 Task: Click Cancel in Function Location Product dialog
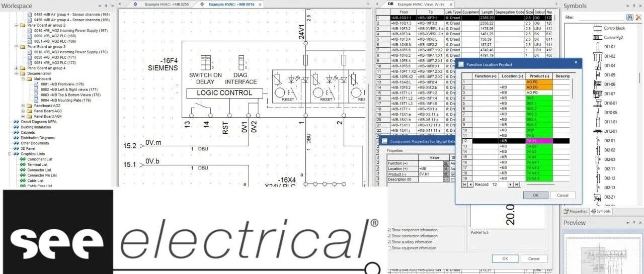click(562, 195)
